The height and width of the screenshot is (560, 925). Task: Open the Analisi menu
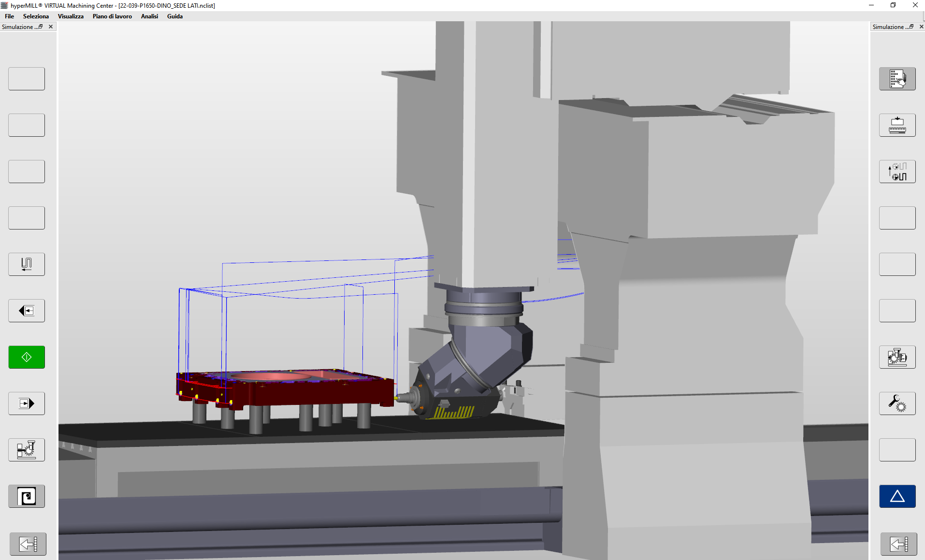point(149,16)
